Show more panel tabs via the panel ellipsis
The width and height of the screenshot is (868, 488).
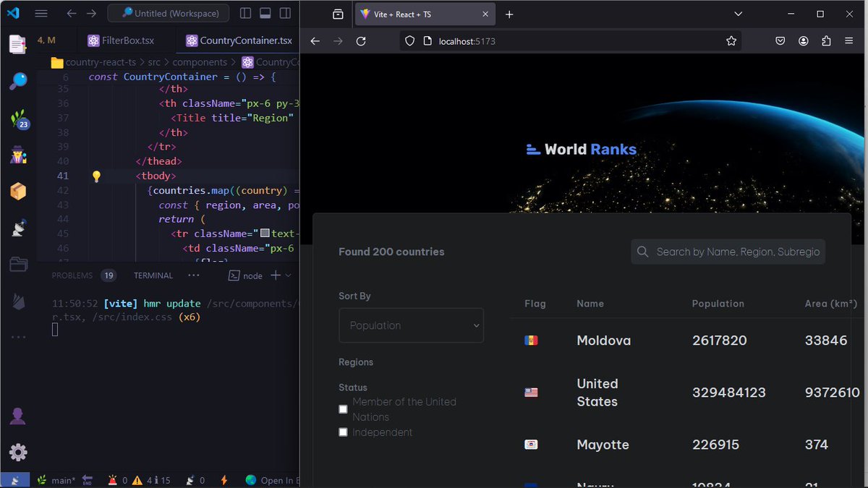[x=194, y=275]
